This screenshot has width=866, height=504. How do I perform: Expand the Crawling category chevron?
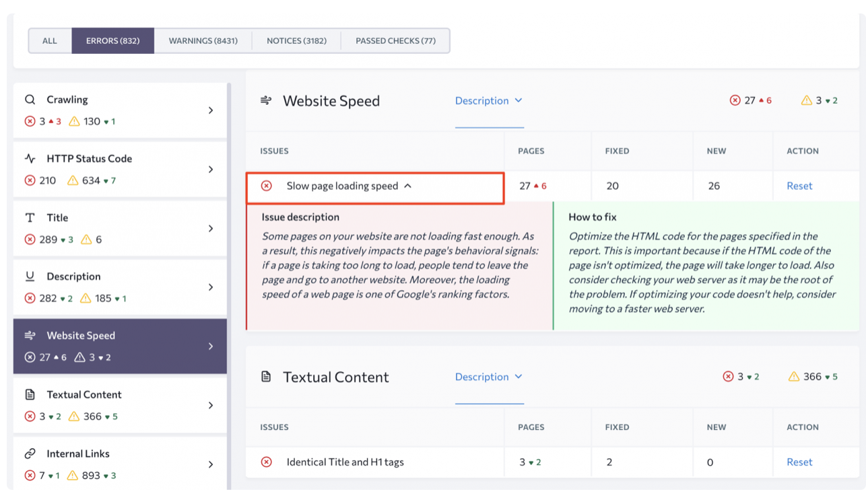pos(211,110)
